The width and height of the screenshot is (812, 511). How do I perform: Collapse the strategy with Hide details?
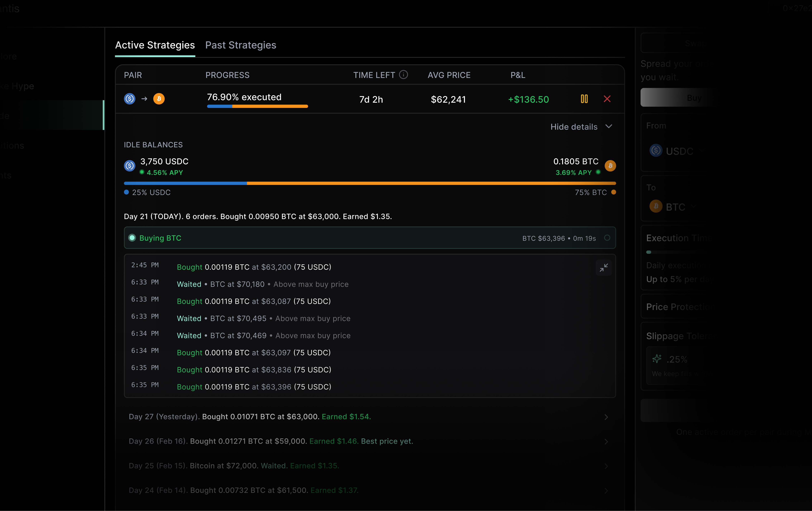[x=581, y=127]
